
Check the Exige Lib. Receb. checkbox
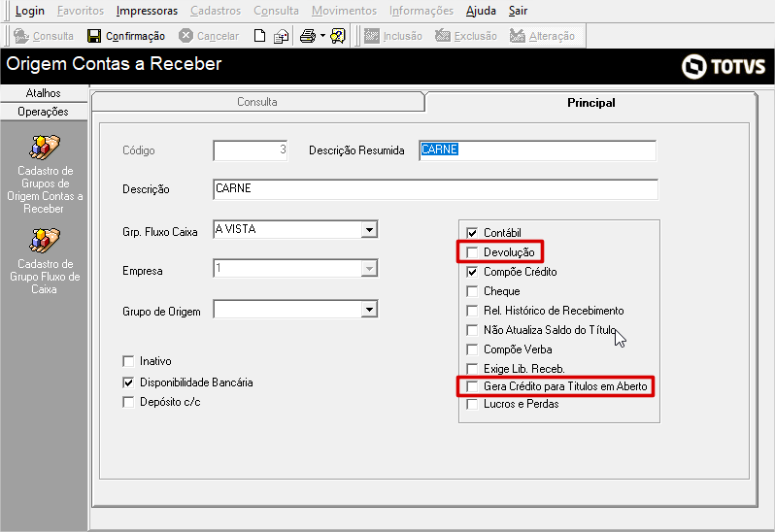click(x=472, y=369)
